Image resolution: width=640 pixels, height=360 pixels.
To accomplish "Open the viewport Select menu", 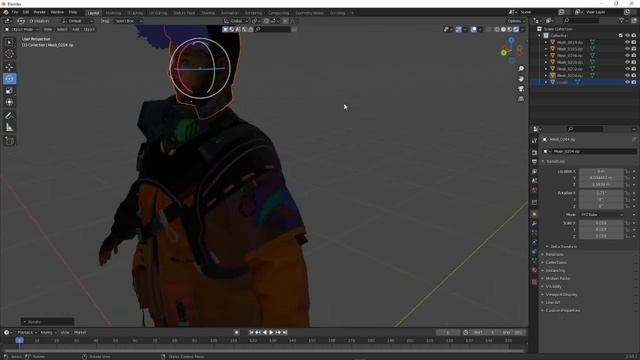I will pyautogui.click(x=62, y=29).
